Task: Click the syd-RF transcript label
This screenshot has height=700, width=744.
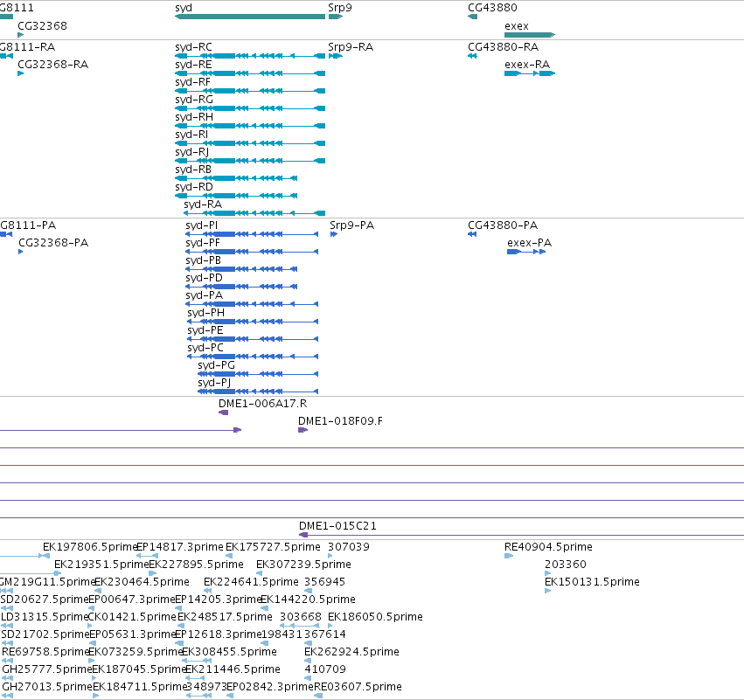Action: click(192, 82)
